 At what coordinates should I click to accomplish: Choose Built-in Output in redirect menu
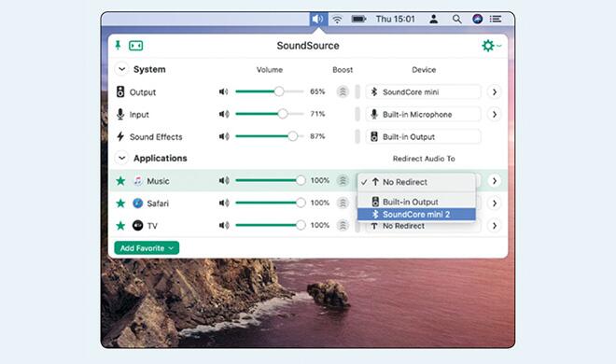(416, 202)
